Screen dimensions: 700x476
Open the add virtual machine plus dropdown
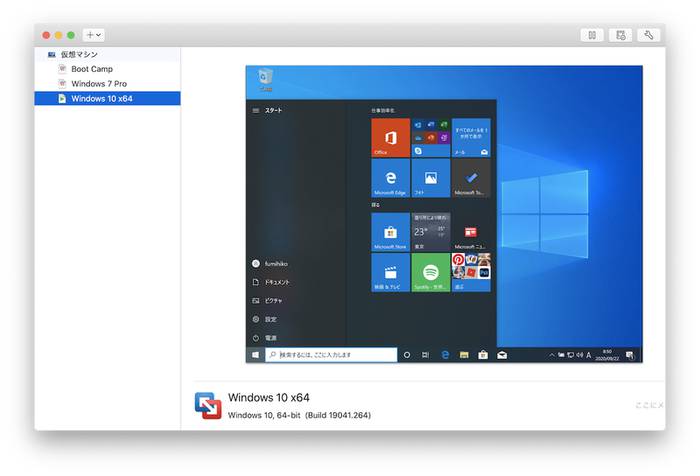tap(94, 35)
